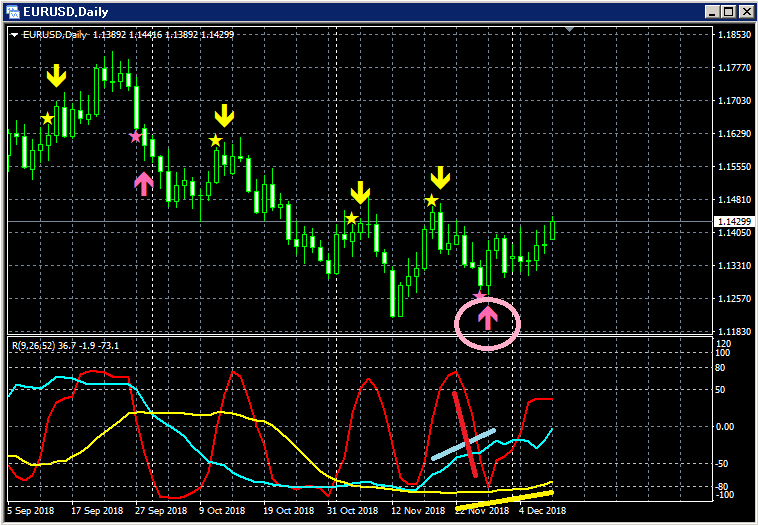
Task: Click the 80 indicator scale value
Action: coord(720,368)
